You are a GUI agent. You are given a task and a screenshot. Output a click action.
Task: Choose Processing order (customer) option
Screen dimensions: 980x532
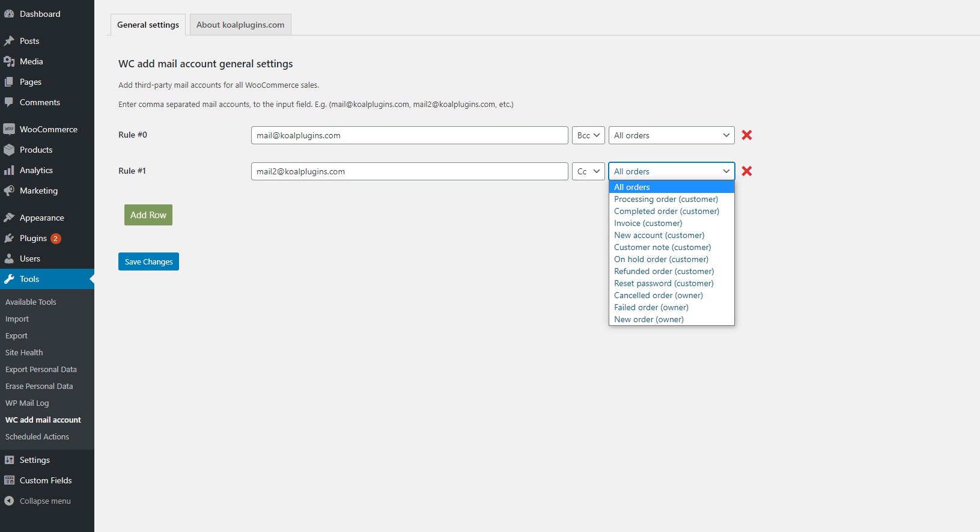[672, 199]
